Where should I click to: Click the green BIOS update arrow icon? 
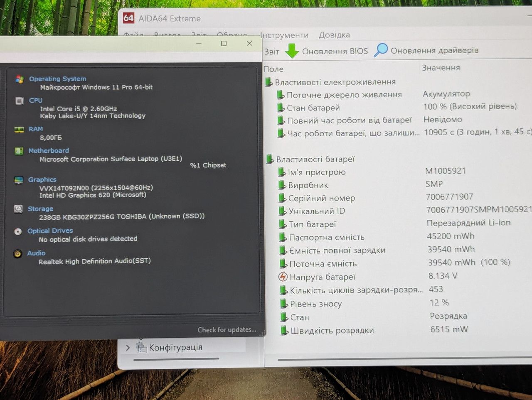click(292, 51)
